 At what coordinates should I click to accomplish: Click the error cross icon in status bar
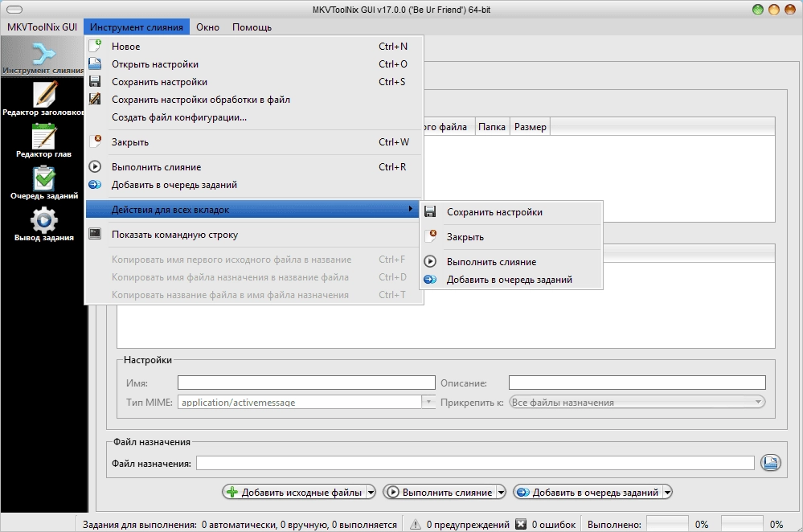pyautogui.click(x=521, y=524)
